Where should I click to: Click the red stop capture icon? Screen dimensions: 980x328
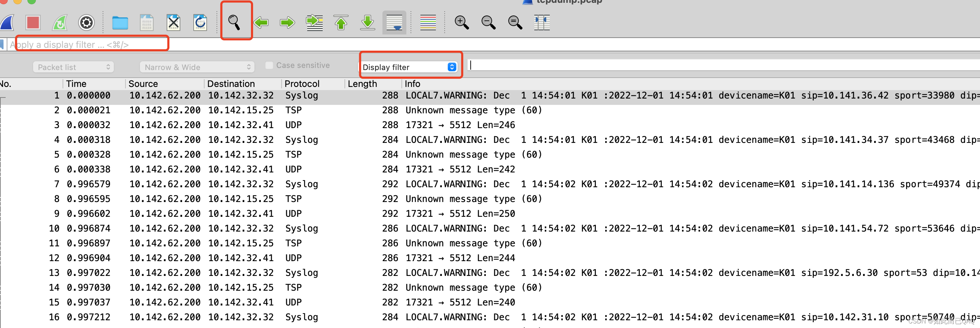[33, 23]
